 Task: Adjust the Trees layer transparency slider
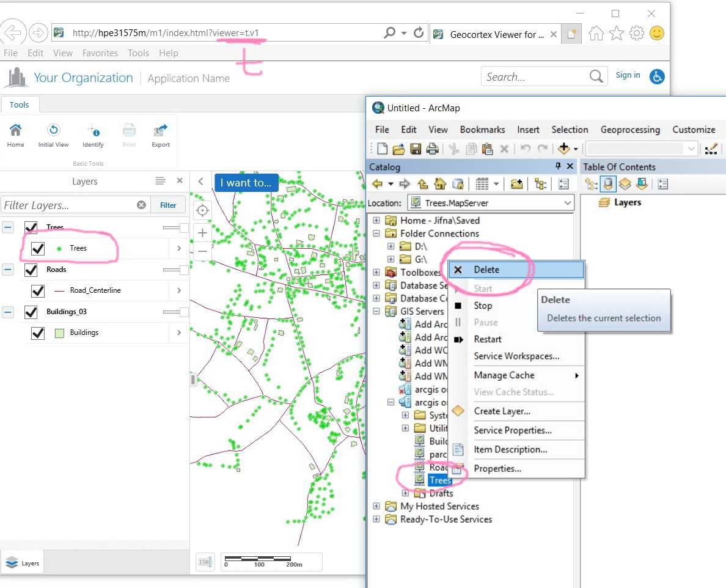[175, 227]
